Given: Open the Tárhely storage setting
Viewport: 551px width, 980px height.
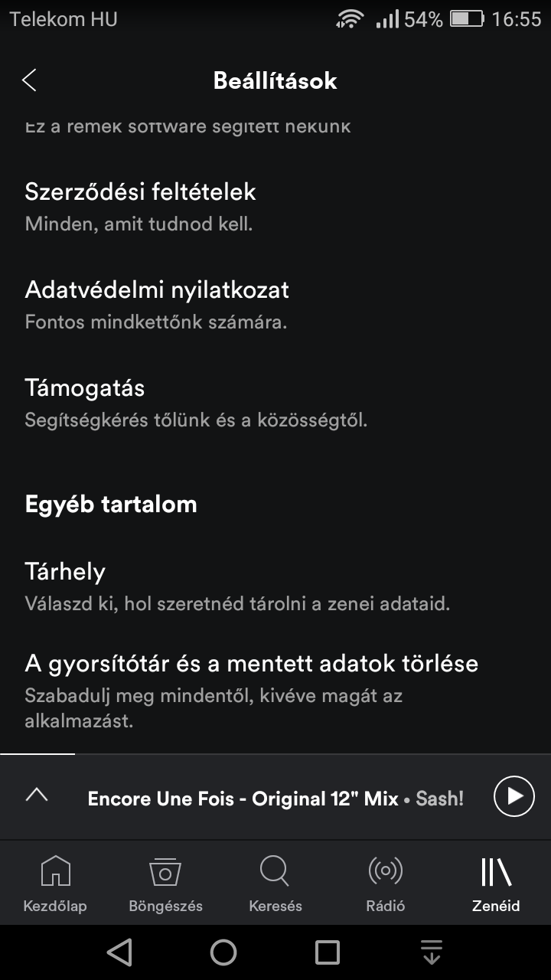Looking at the screenshot, I should [x=65, y=585].
